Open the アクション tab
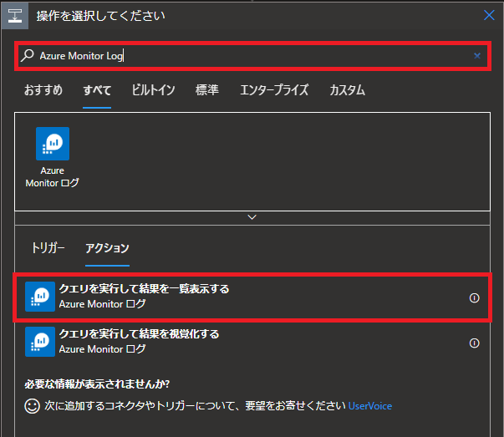 coord(107,248)
